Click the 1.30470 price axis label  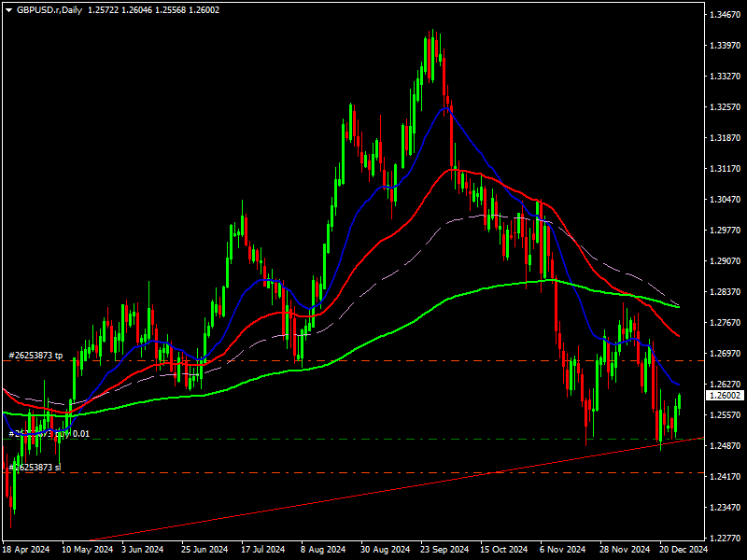coord(725,200)
